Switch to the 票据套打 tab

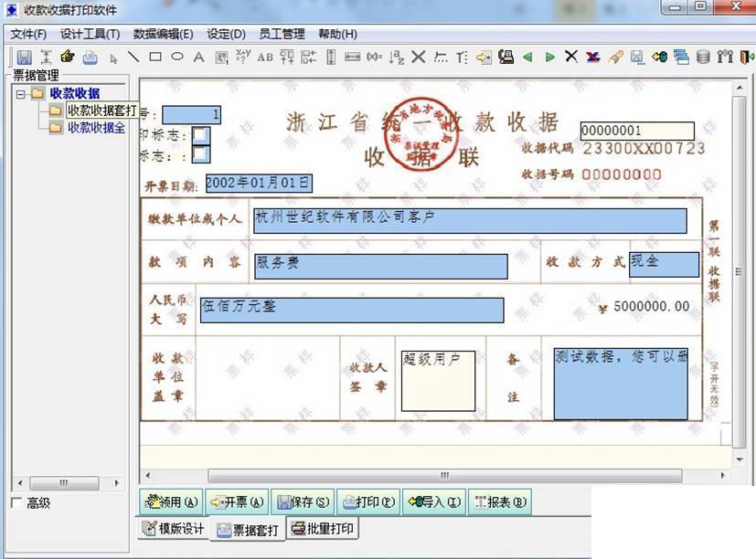tap(248, 530)
